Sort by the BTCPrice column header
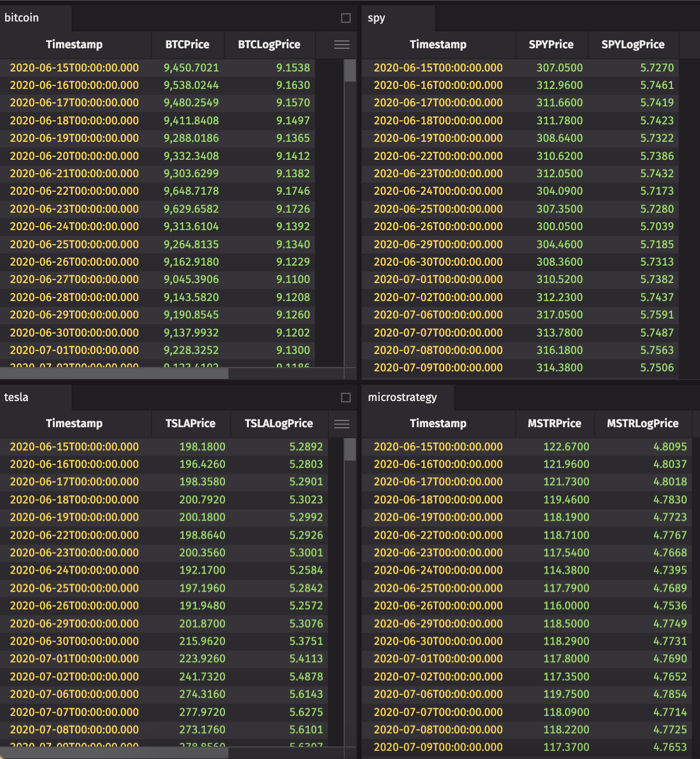 point(187,44)
